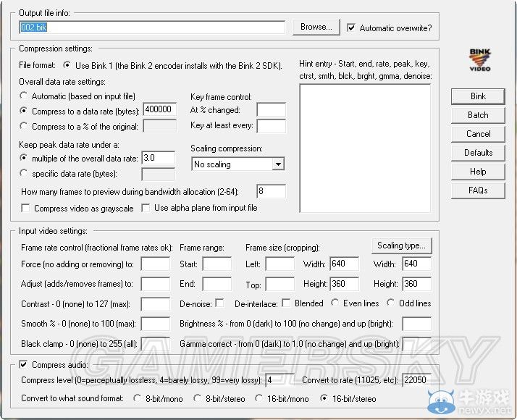The width and height of the screenshot is (517, 420).
Task: Enable Compress video as grayscale
Action: point(26,209)
